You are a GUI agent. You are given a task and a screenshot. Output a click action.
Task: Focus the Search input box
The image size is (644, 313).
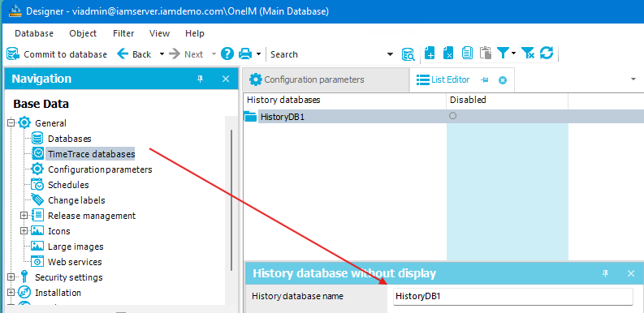327,54
